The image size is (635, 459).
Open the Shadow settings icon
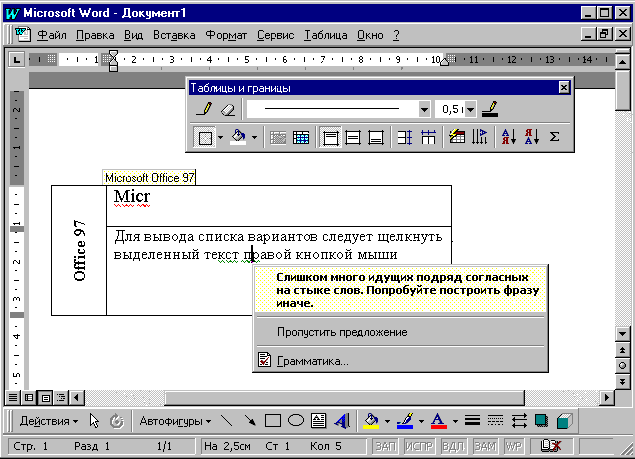click(541, 421)
